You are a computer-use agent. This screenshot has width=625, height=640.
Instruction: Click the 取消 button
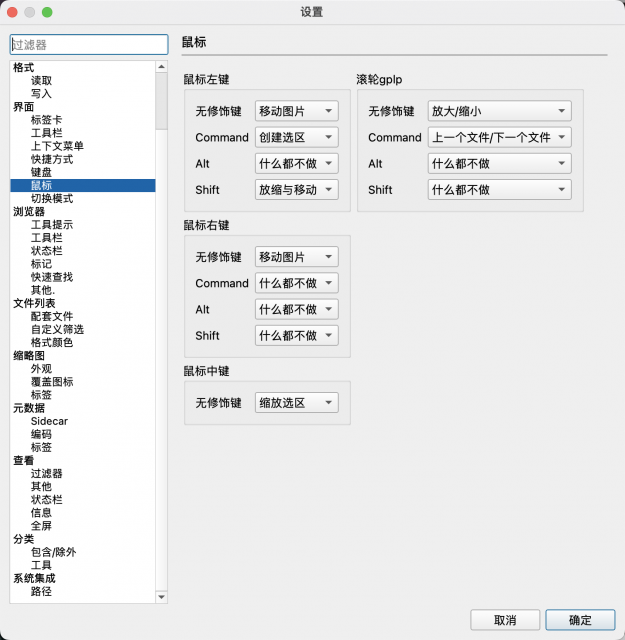point(505,620)
